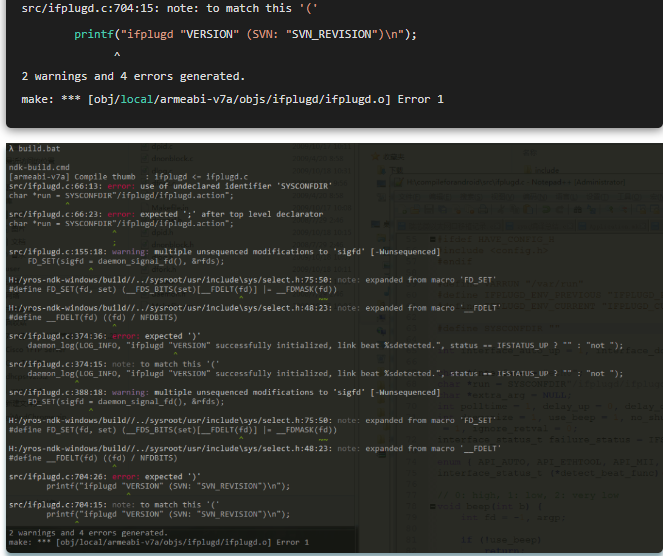This screenshot has height=556, width=663.
Task: Click the binoculars Find icon in the Notepad++ toolbar
Action: (x=577, y=209)
